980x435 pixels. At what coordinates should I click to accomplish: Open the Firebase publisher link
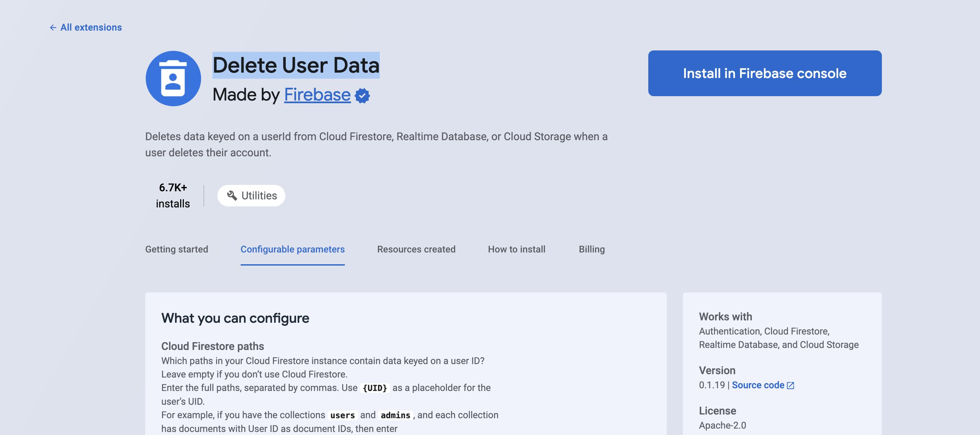[x=317, y=95]
